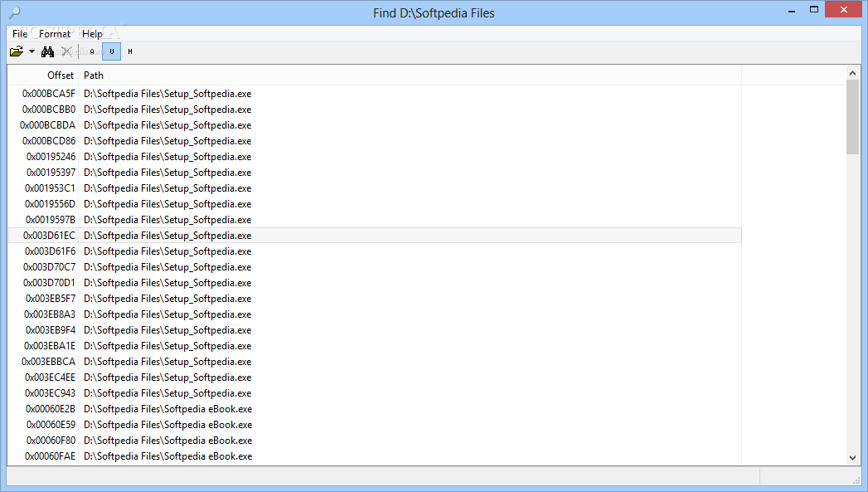Select the result at offset 0x00195246
Image resolution: width=868 pixels, height=492 pixels.
point(375,157)
